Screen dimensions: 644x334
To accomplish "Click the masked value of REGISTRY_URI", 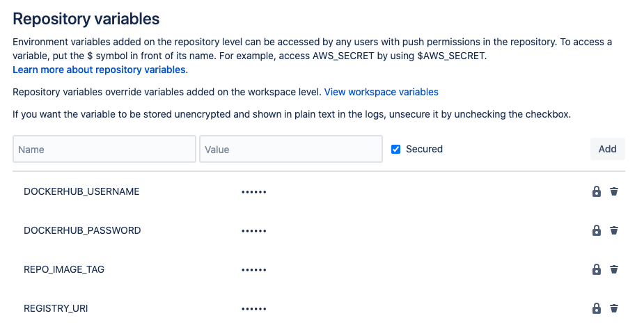I will pos(254,309).
